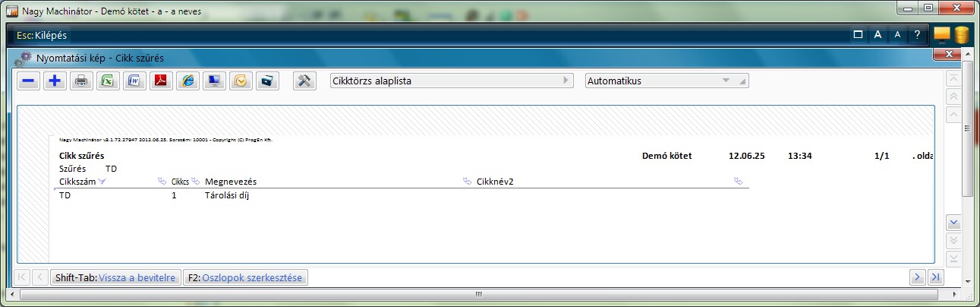Jump to top with the first vertical arrow
This screenshot has width=980, height=307.
(x=955, y=79)
